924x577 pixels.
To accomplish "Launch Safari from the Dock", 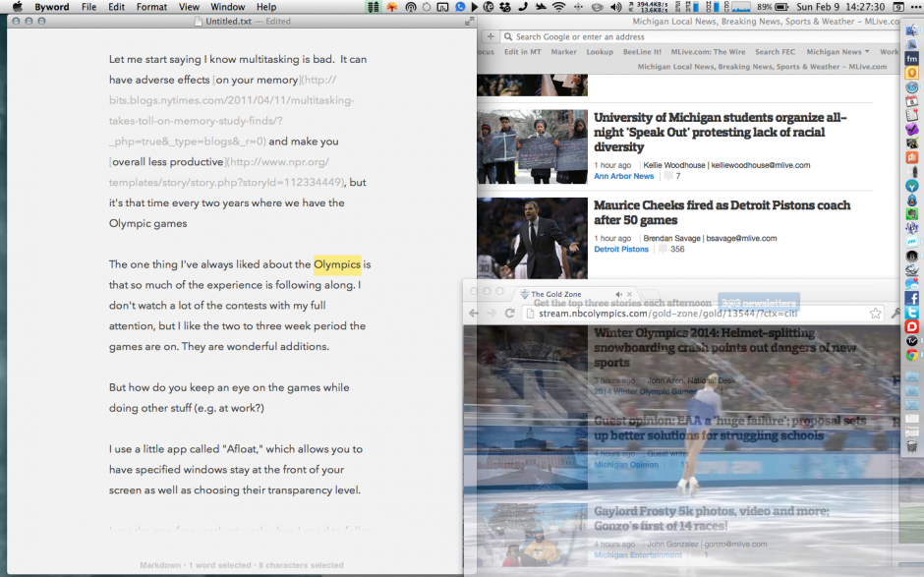I will 912,87.
